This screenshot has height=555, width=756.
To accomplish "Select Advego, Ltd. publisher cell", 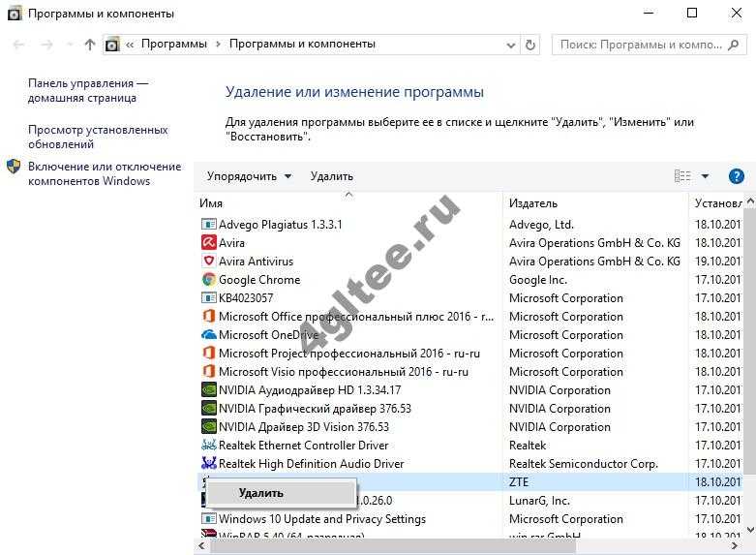I will pyautogui.click(x=541, y=225).
